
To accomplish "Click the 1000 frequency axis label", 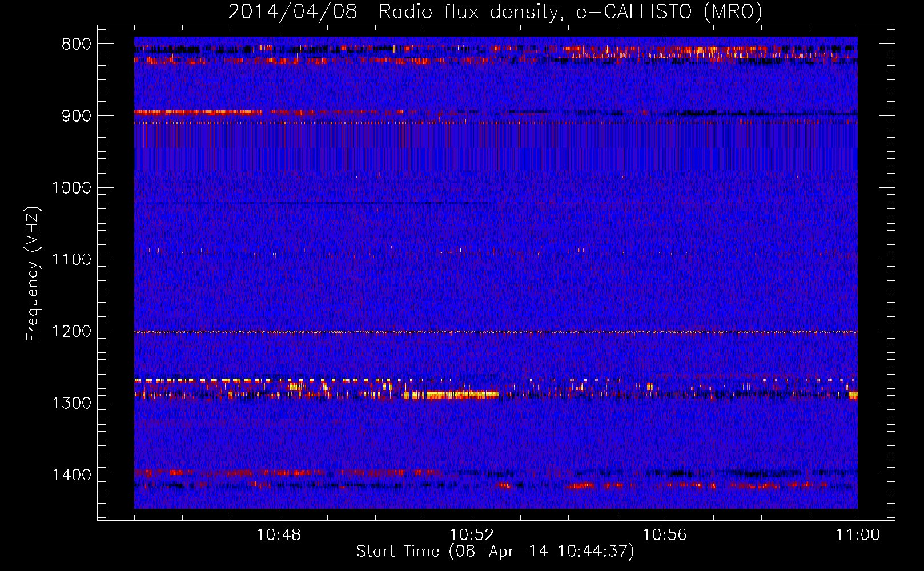I will point(71,188).
